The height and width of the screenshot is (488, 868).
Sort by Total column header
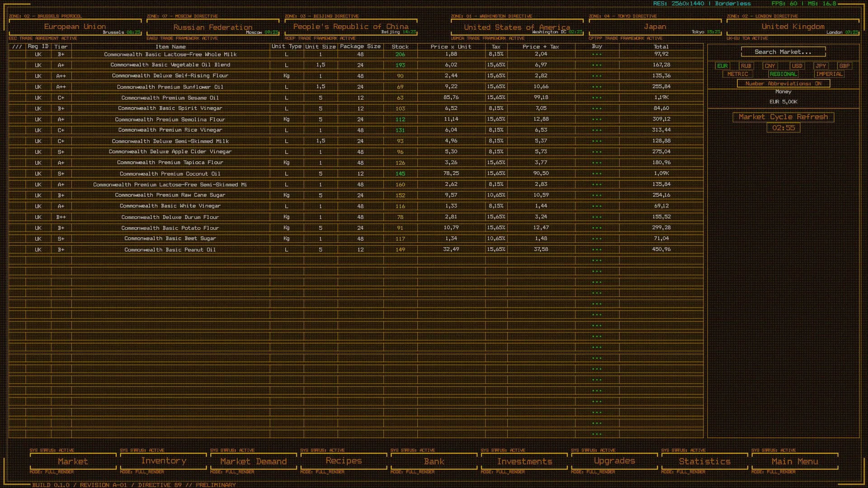point(661,47)
